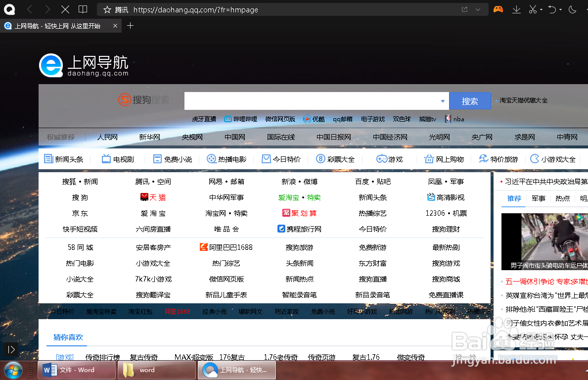This screenshot has height=380, width=588.
Task: Click the share icon in address bar
Action: (465, 9)
